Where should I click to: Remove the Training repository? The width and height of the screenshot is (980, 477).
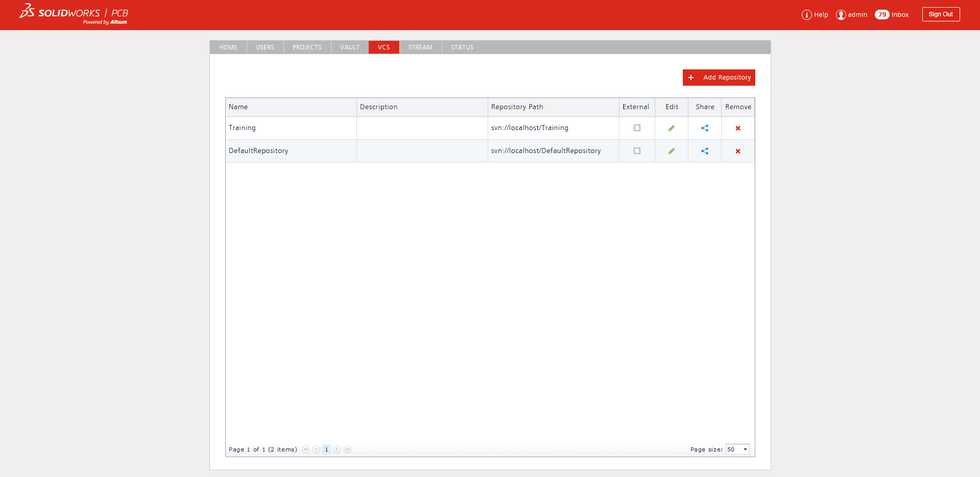(738, 128)
